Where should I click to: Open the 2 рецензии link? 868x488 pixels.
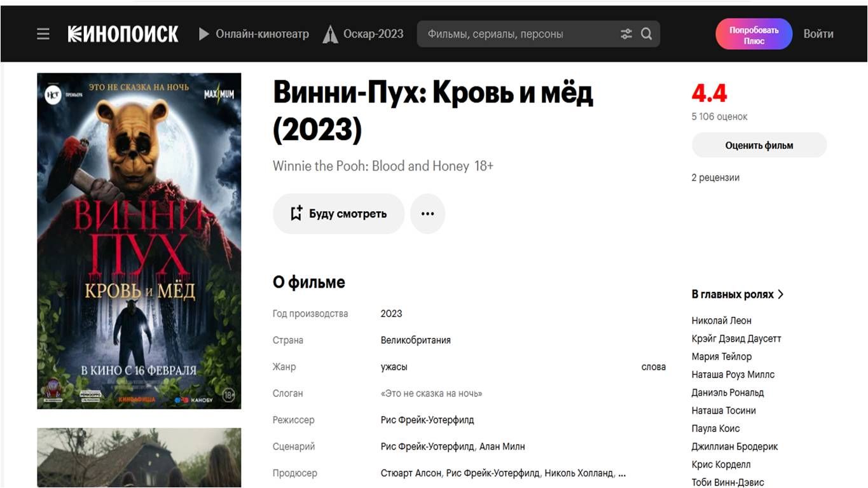[715, 178]
